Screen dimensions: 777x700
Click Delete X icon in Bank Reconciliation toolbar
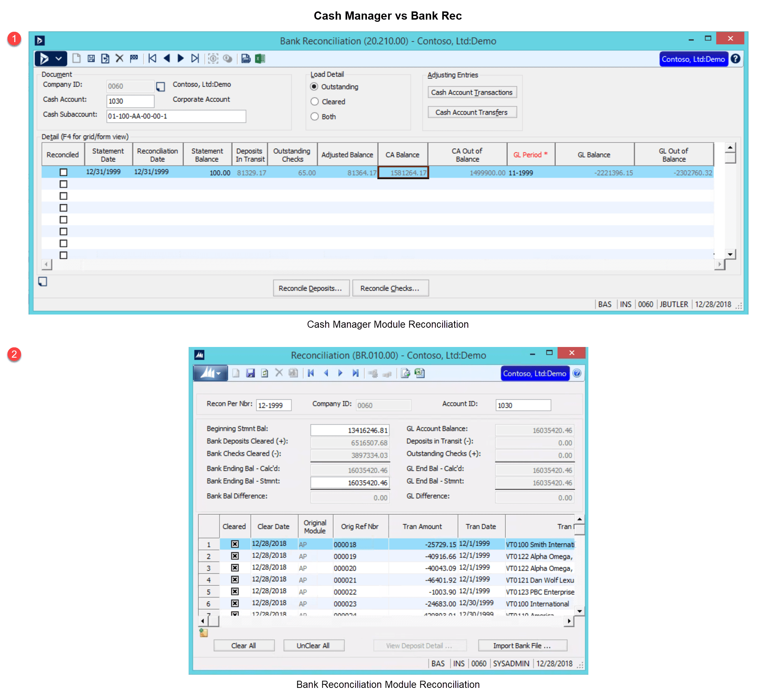(119, 58)
